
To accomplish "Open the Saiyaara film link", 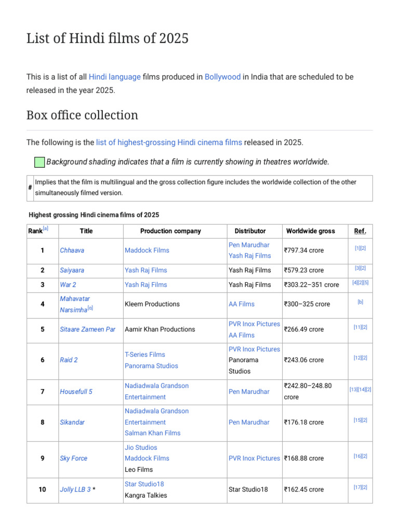I will pyautogui.click(x=72, y=270).
